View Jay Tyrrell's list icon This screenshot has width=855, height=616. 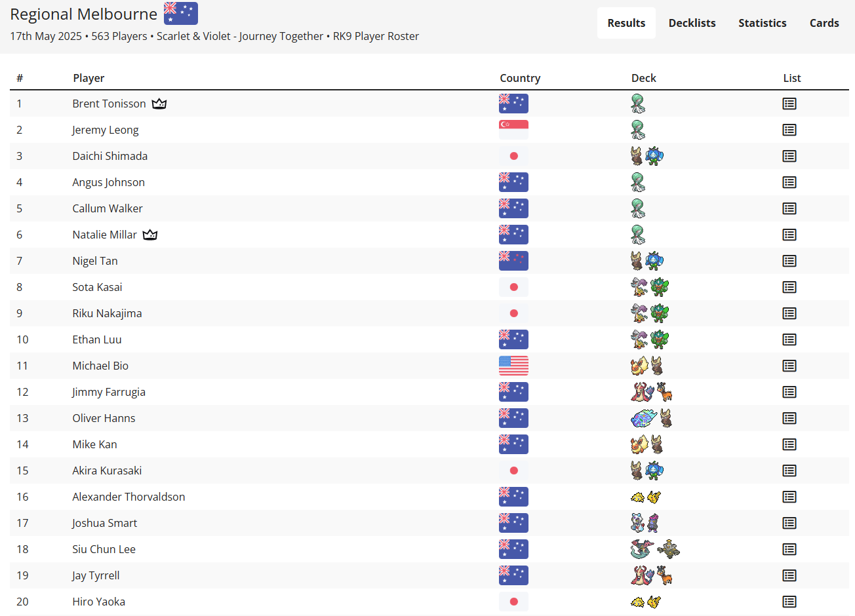(x=789, y=575)
